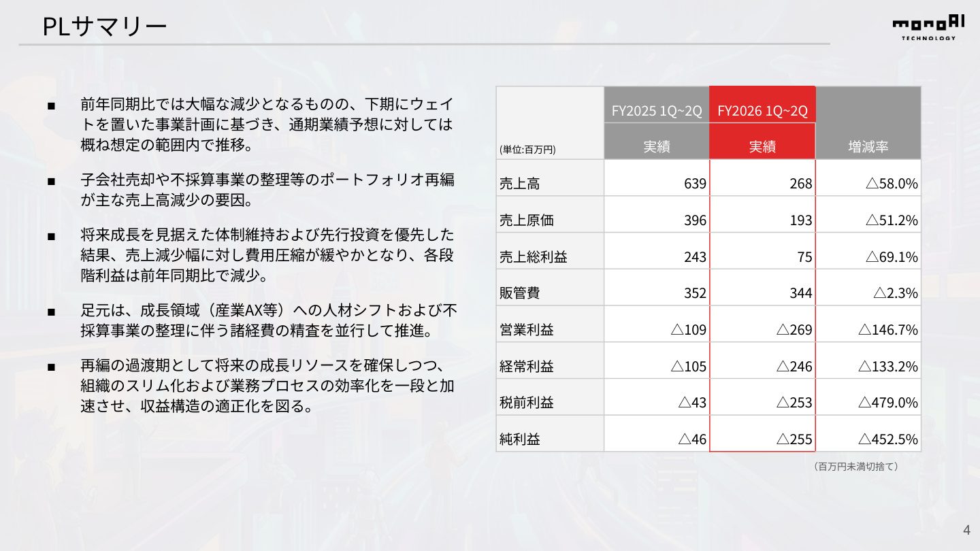Viewport: 980px width, 551px height.
Task: Click the bullet paragraph starting 足元は、成長領域
Action: [x=267, y=321]
